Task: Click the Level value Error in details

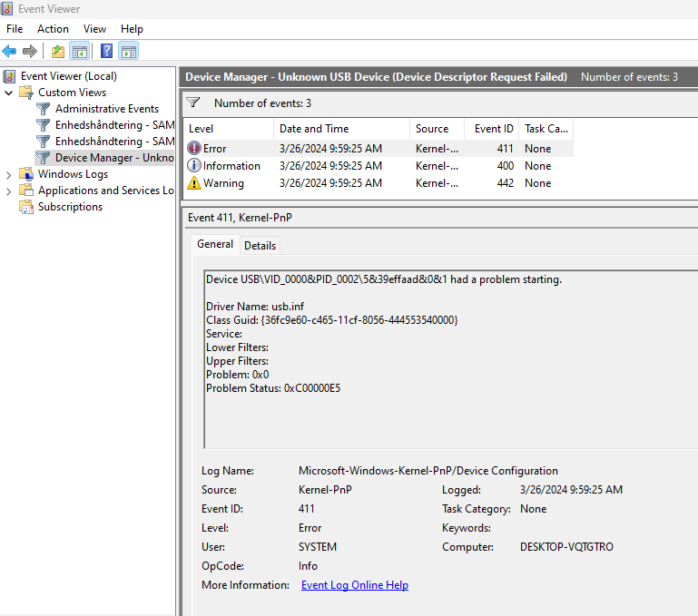Action: pyautogui.click(x=310, y=528)
